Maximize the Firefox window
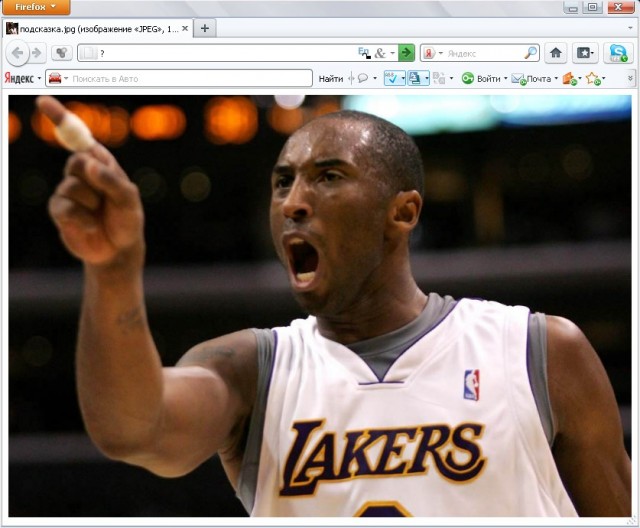The image size is (640, 528). click(x=593, y=7)
